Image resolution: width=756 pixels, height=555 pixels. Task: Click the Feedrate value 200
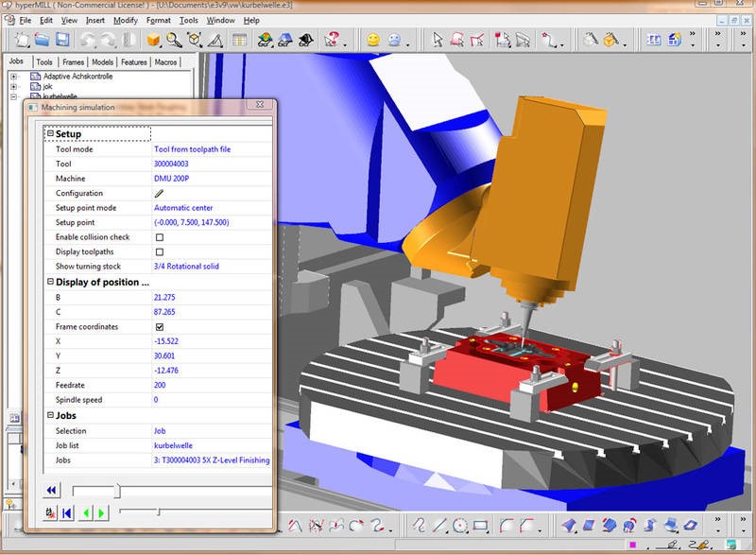click(160, 385)
